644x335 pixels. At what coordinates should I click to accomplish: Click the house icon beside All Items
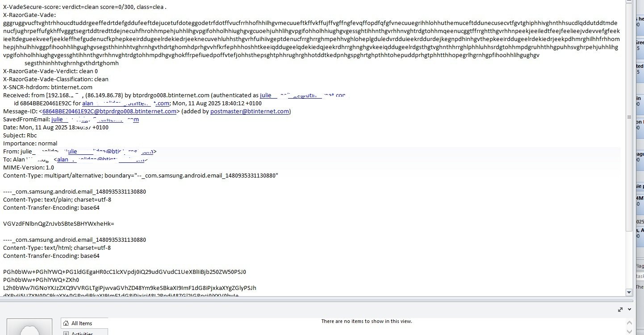click(66, 323)
